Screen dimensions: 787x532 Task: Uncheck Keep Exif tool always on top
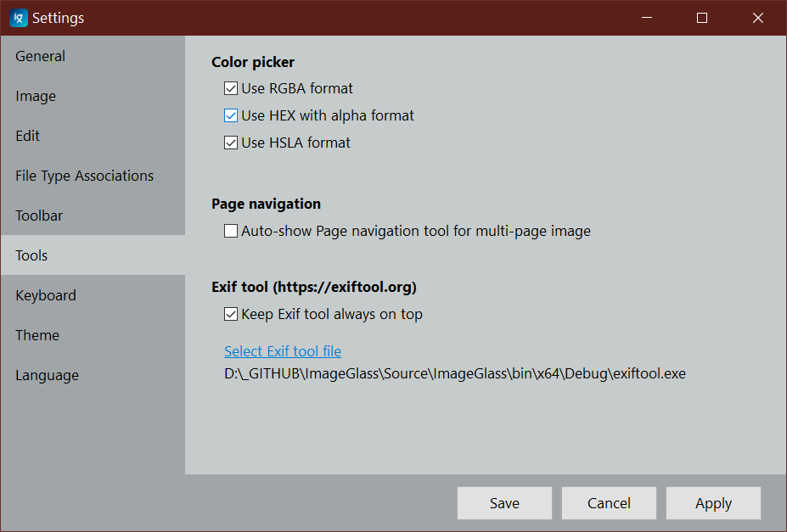[x=231, y=314]
